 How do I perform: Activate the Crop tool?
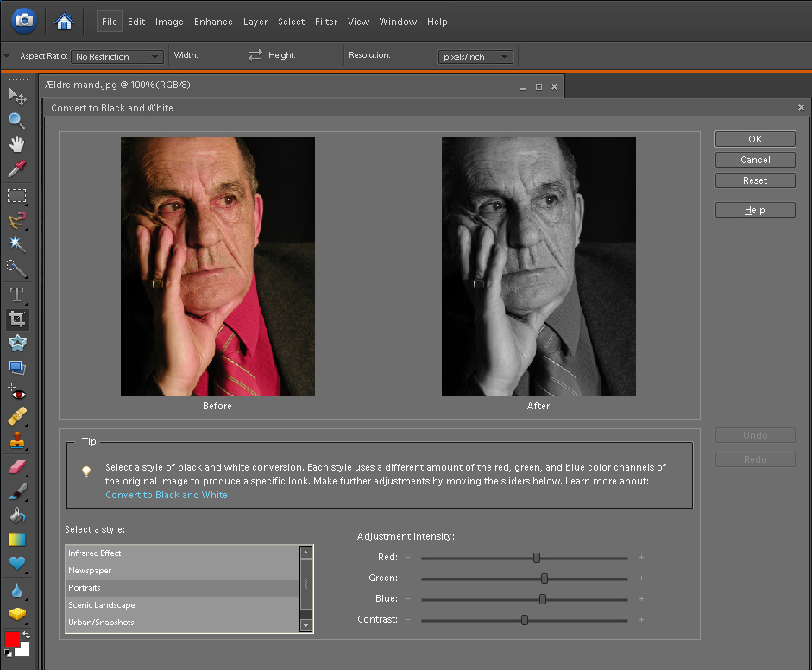pyautogui.click(x=16, y=319)
